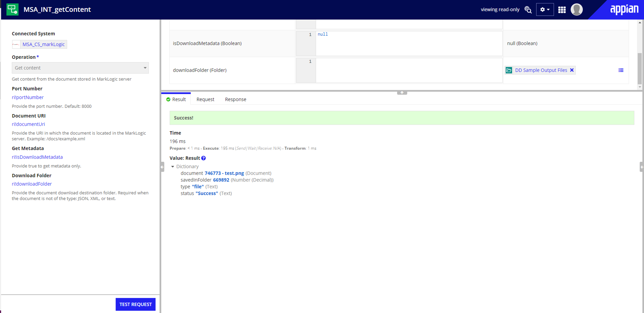This screenshot has height=313, width=644.
Task: Click the help icon beside Value: Result
Action: 203,158
